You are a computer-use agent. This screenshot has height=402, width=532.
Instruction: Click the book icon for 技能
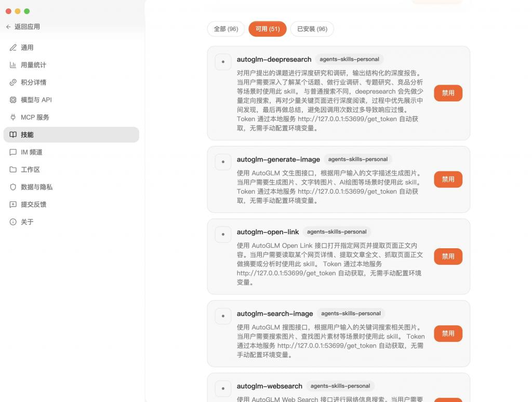13,135
